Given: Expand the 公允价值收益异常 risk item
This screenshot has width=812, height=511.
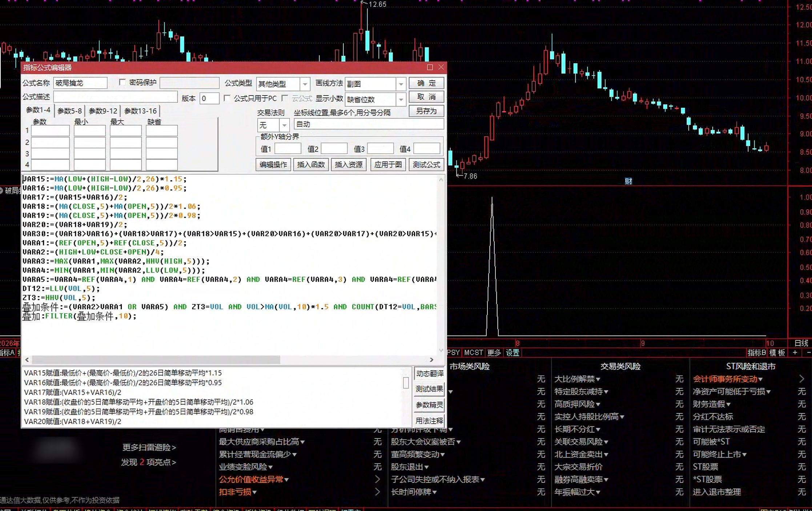Looking at the screenshot, I should 254,479.
